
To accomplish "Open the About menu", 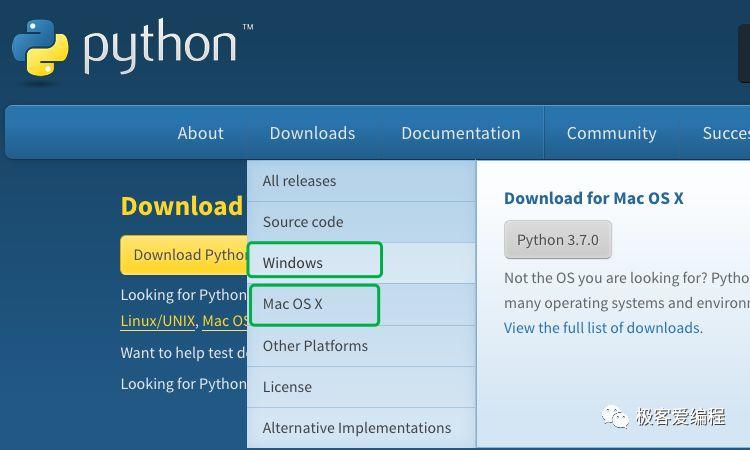I will (x=200, y=133).
